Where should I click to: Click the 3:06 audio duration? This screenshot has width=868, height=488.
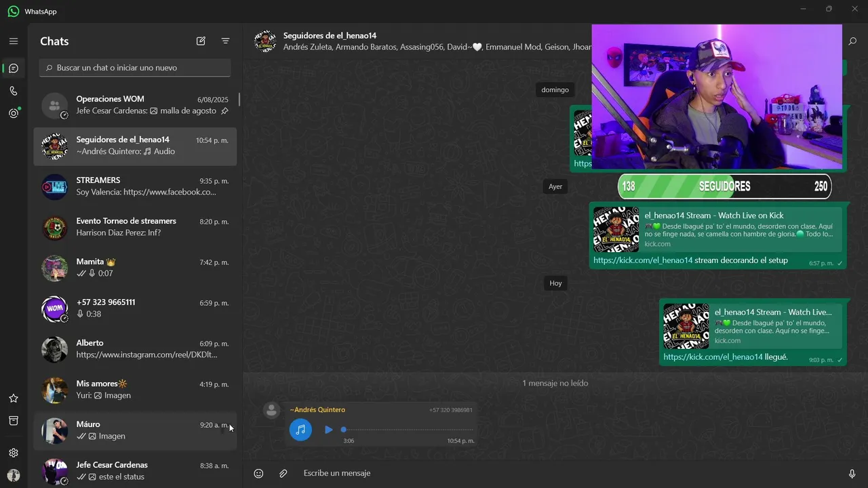point(349,441)
